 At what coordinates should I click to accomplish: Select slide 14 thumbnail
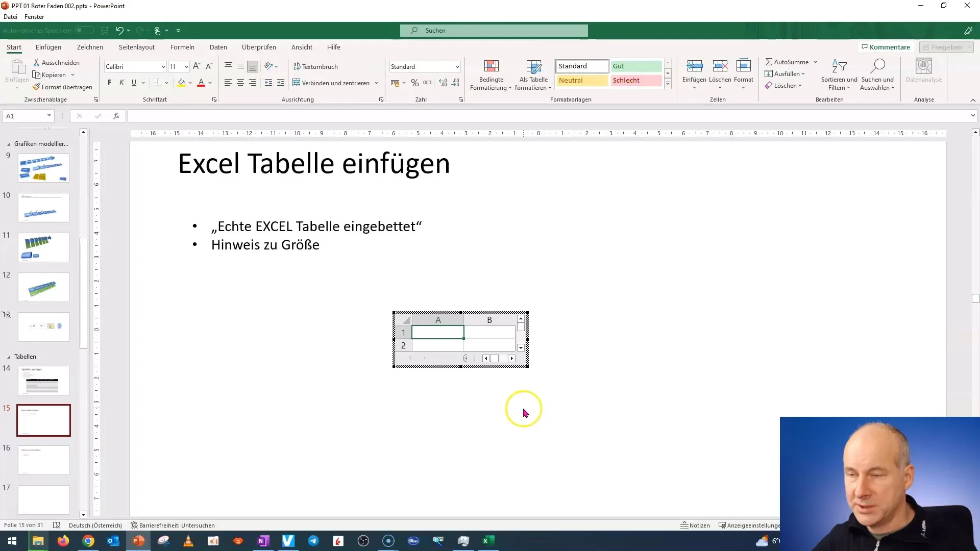[x=43, y=381]
